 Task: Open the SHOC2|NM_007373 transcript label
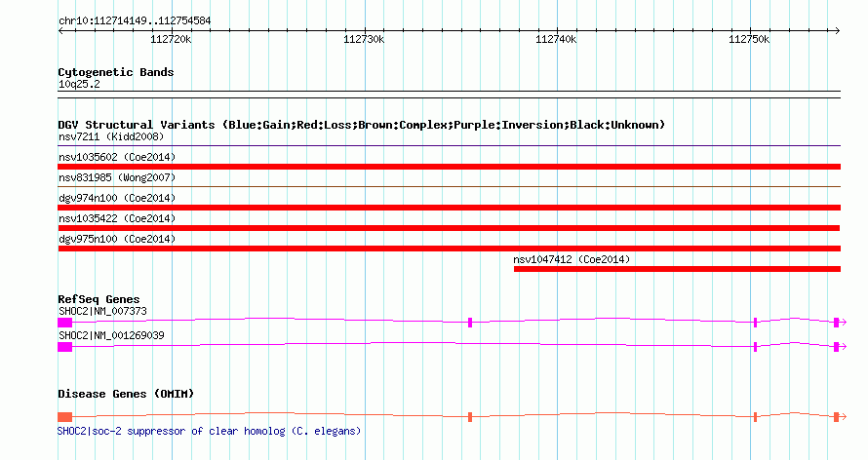103,311
